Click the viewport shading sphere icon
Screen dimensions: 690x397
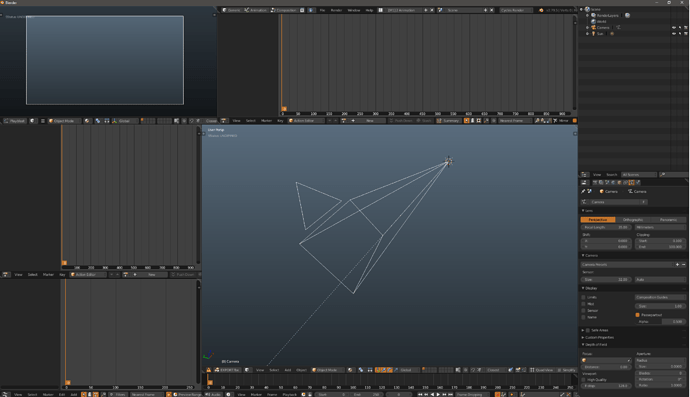(x=350, y=370)
